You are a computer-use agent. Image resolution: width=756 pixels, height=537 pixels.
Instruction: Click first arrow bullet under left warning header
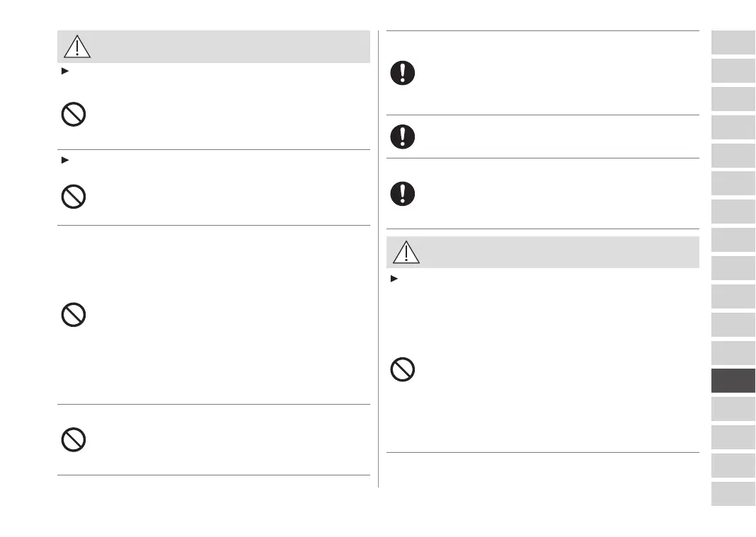[65, 72]
